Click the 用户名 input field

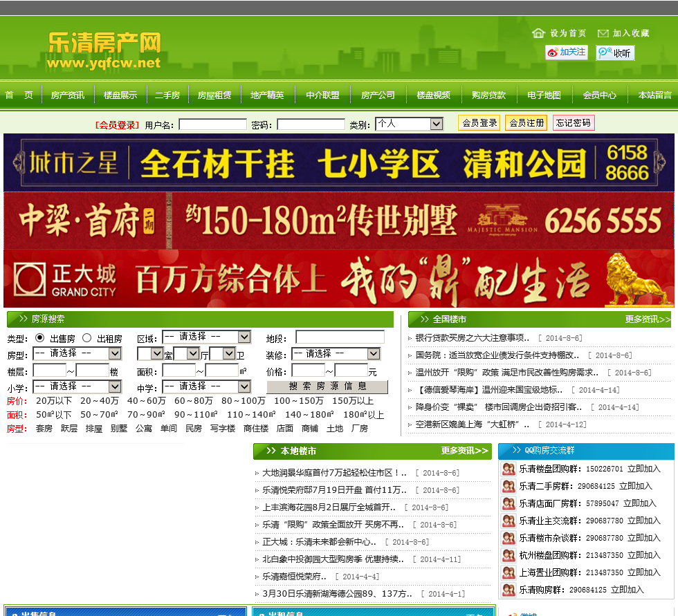click(x=213, y=125)
